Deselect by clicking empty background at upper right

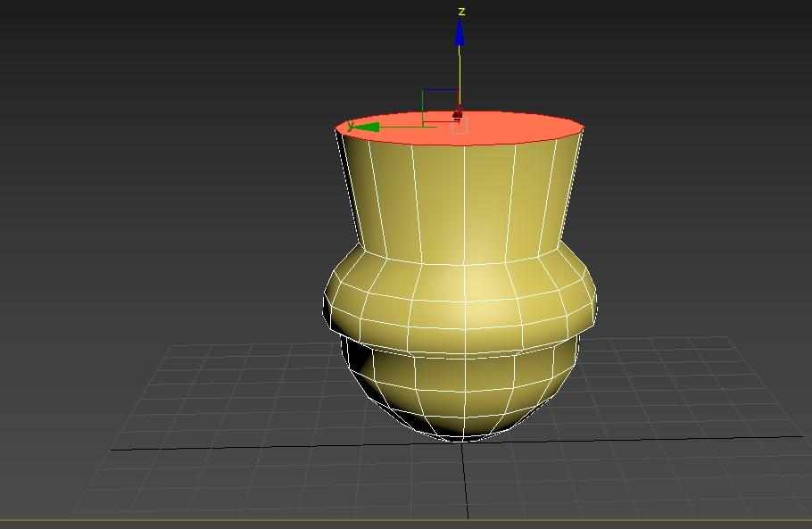pyautogui.click(x=714, y=71)
